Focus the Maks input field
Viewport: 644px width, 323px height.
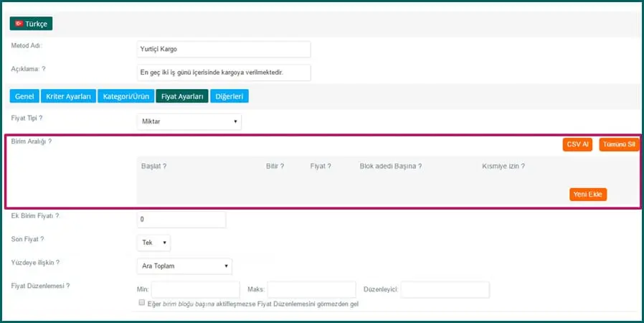(311, 289)
